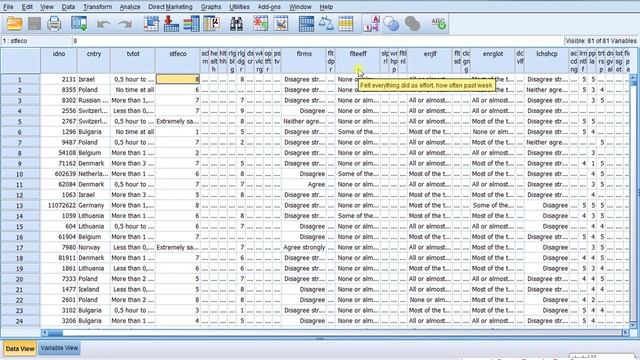The height and width of the screenshot is (360, 640).
Task: Open the Edit menu
Action: (x=27, y=7)
